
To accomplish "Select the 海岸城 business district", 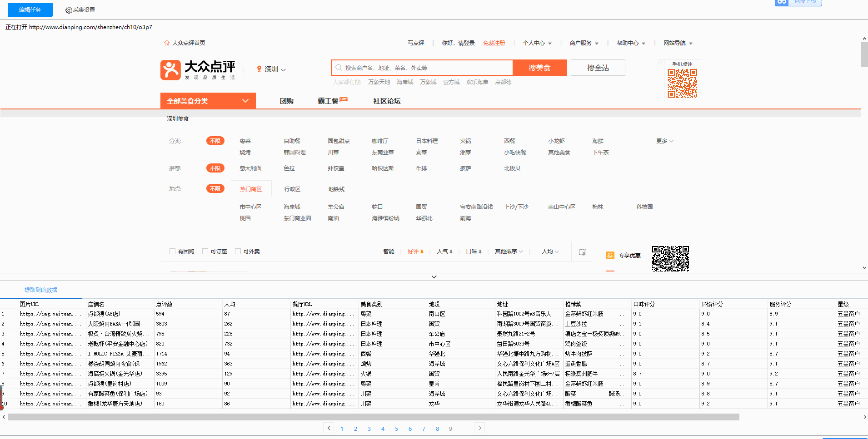I will click(x=292, y=207).
